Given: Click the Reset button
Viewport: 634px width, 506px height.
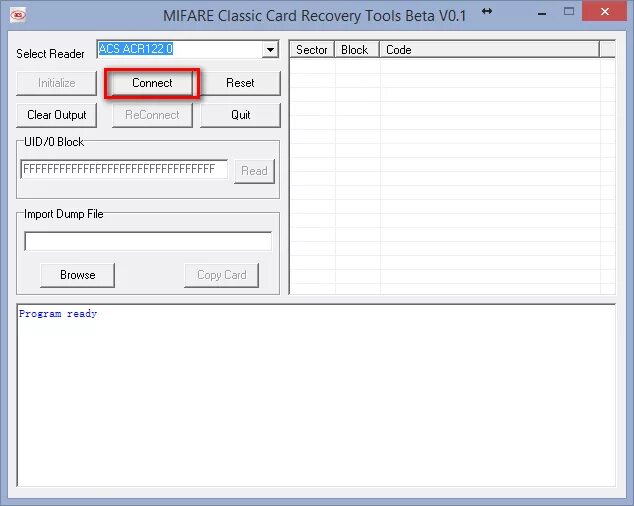Looking at the screenshot, I should [240, 83].
